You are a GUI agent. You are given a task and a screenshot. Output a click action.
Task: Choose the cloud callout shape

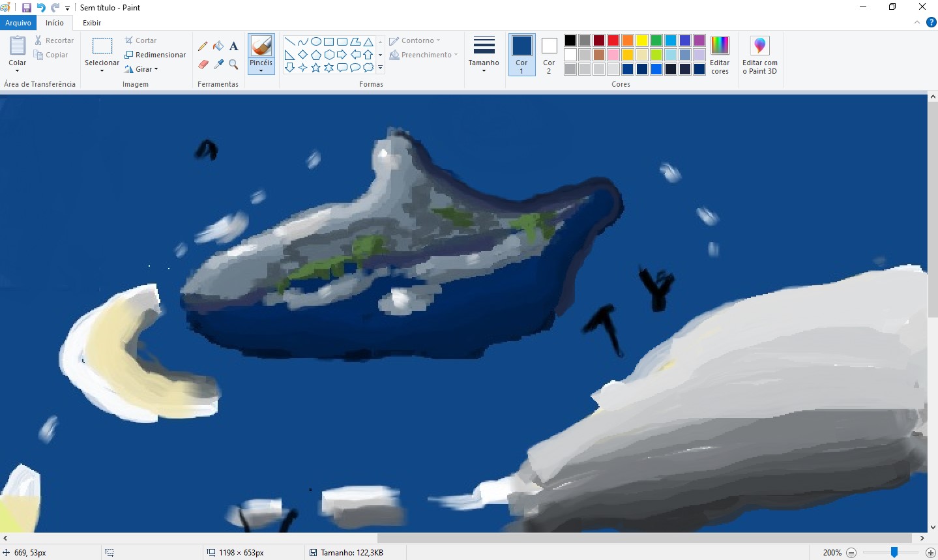[x=368, y=67]
